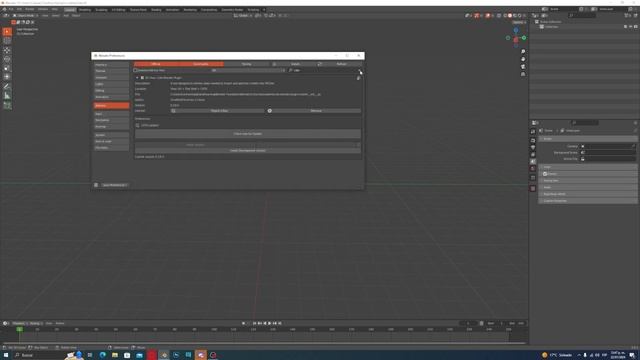
Task: Click Check now for Update button
Action: click(x=248, y=134)
